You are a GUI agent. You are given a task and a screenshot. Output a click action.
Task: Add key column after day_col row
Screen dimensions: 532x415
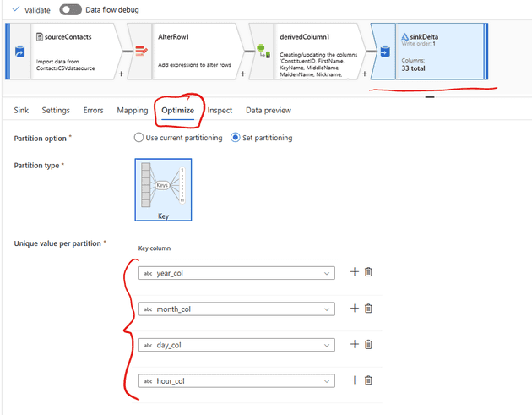point(354,344)
